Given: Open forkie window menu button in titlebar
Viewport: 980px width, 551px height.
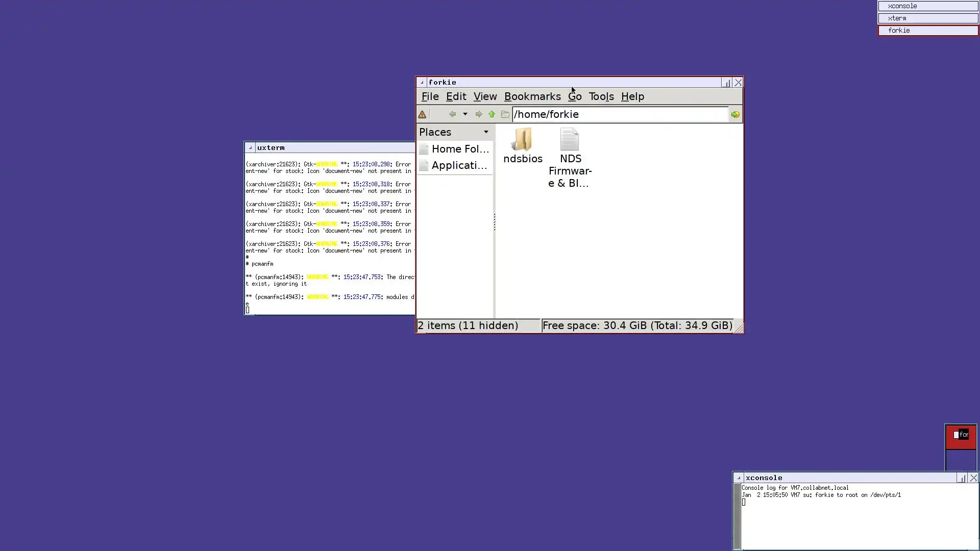Looking at the screenshot, I should tap(422, 82).
